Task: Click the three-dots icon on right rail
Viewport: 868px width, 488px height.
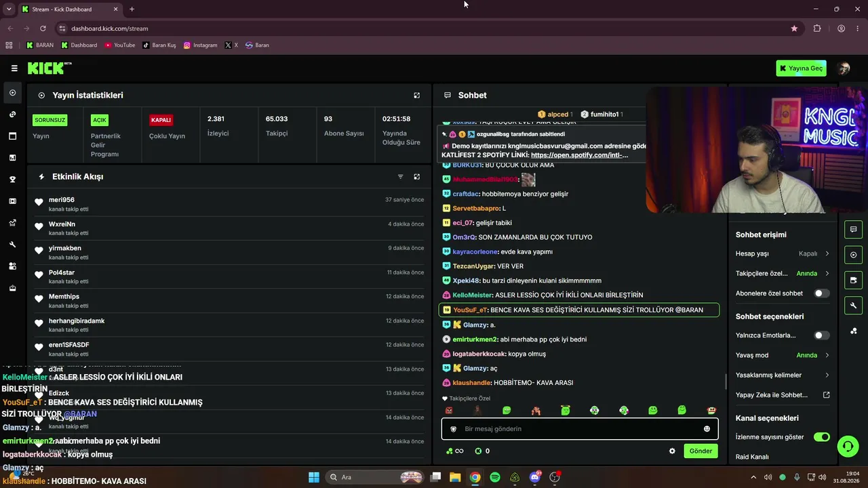Action: point(853,331)
